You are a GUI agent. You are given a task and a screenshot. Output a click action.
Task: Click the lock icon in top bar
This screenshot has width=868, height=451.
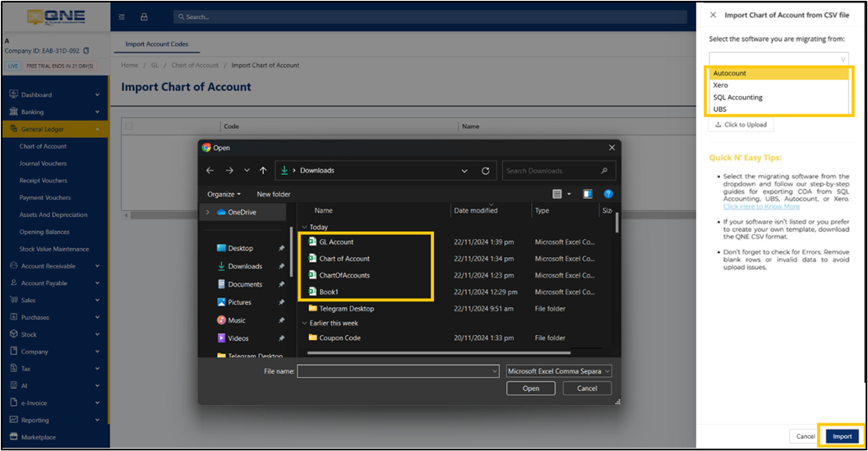144,17
